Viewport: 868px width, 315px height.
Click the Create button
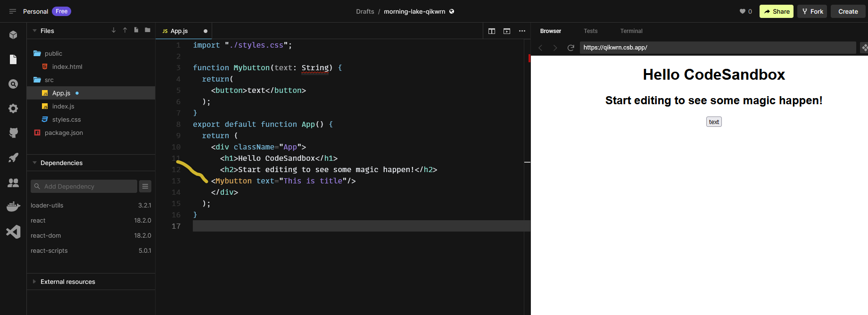click(x=848, y=11)
